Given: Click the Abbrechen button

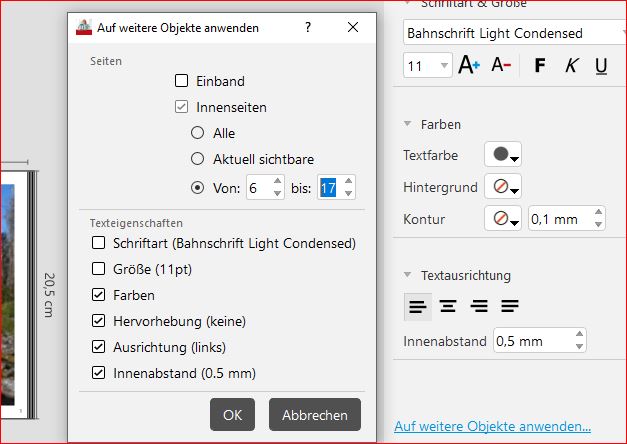Looking at the screenshot, I should tap(314, 414).
